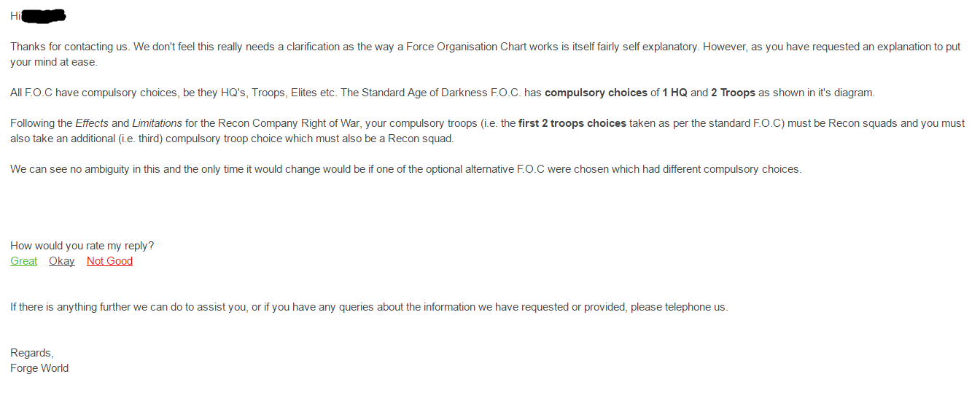
Task: Click the bold "1 HQ" text
Action: click(674, 93)
